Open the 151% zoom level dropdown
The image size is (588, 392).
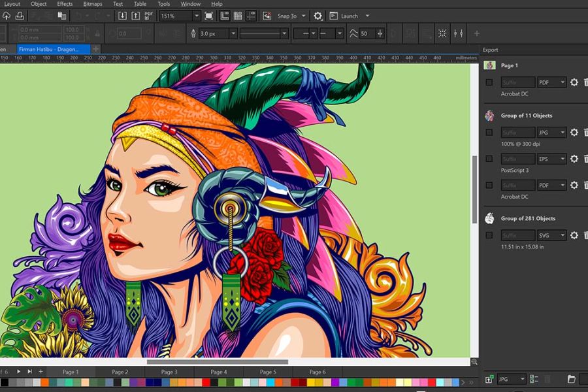tap(196, 16)
